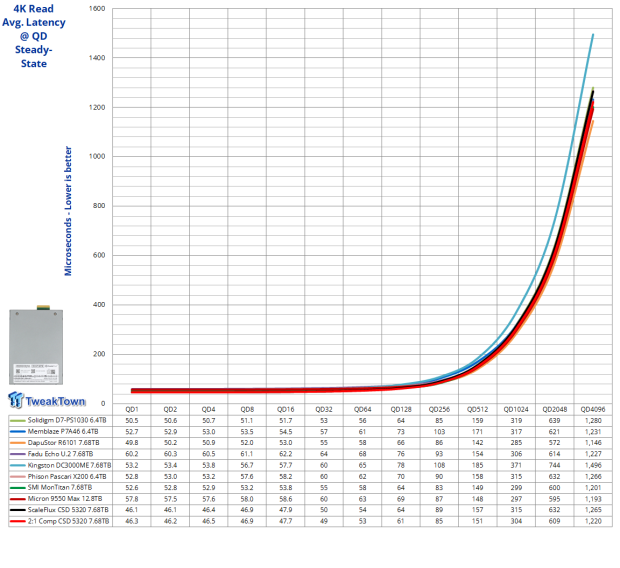The image size is (620, 568).
Task: Click the Kingston DC3000ME legend color line
Action: click(x=15, y=465)
